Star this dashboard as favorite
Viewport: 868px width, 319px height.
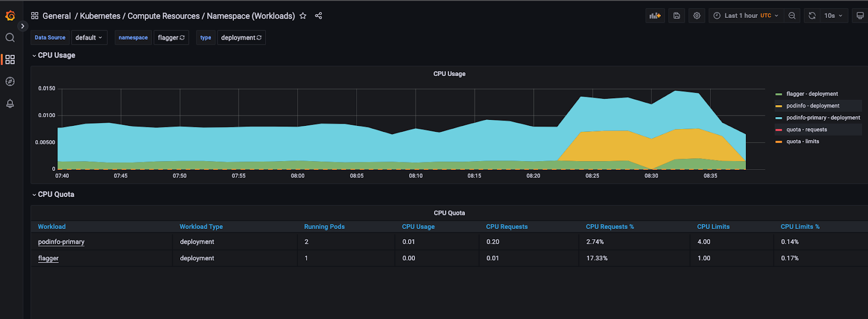coord(303,16)
